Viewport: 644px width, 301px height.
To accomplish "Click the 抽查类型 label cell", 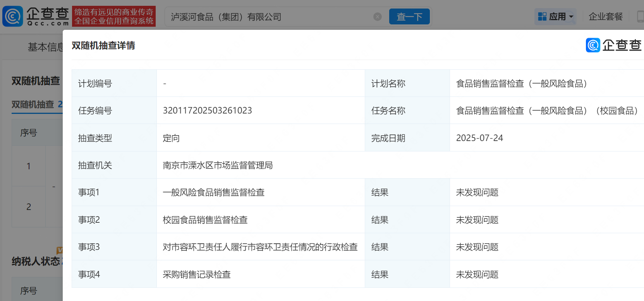I will click(x=114, y=138).
